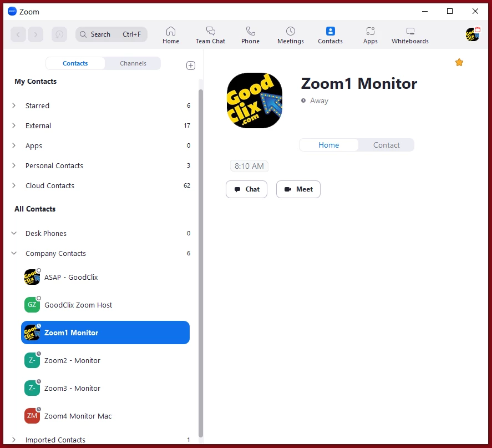This screenshot has width=492, height=448.
Task: Click the Away status text
Action: [x=319, y=101]
